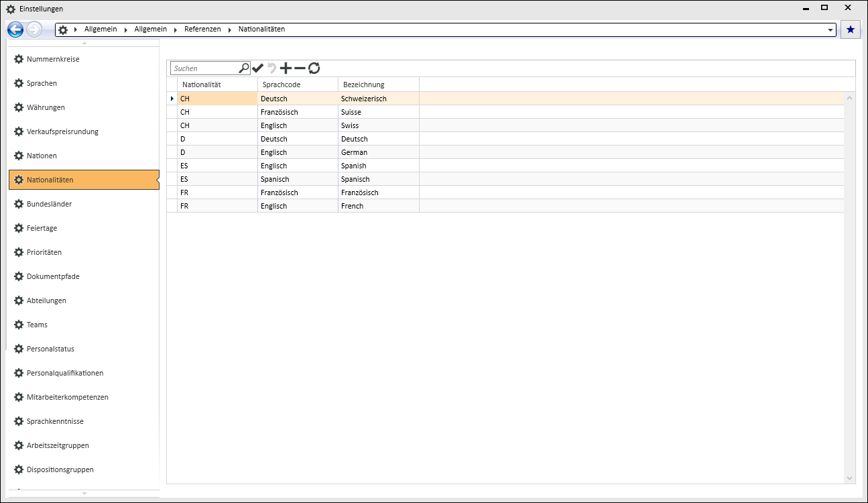Open the Dispositionsgruppen settings page
Screen dimensions: 868x503
click(84, 469)
